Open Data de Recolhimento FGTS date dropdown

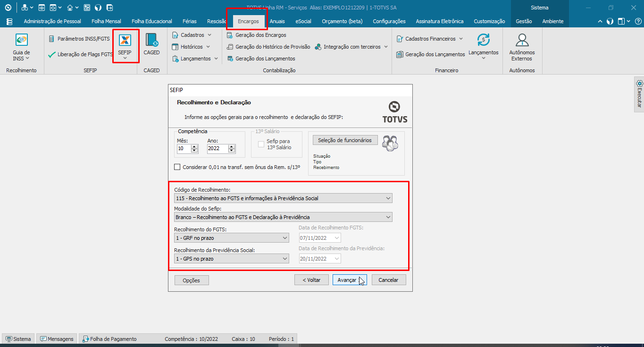click(337, 238)
